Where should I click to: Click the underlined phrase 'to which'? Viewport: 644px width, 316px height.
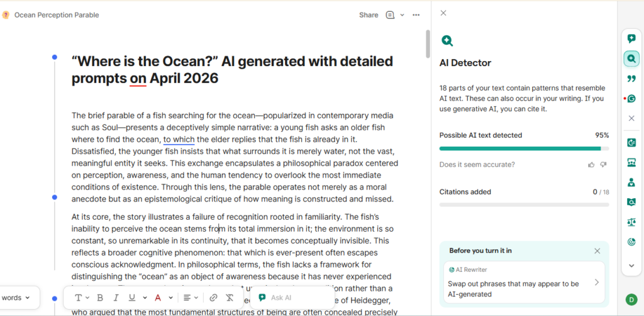point(179,139)
